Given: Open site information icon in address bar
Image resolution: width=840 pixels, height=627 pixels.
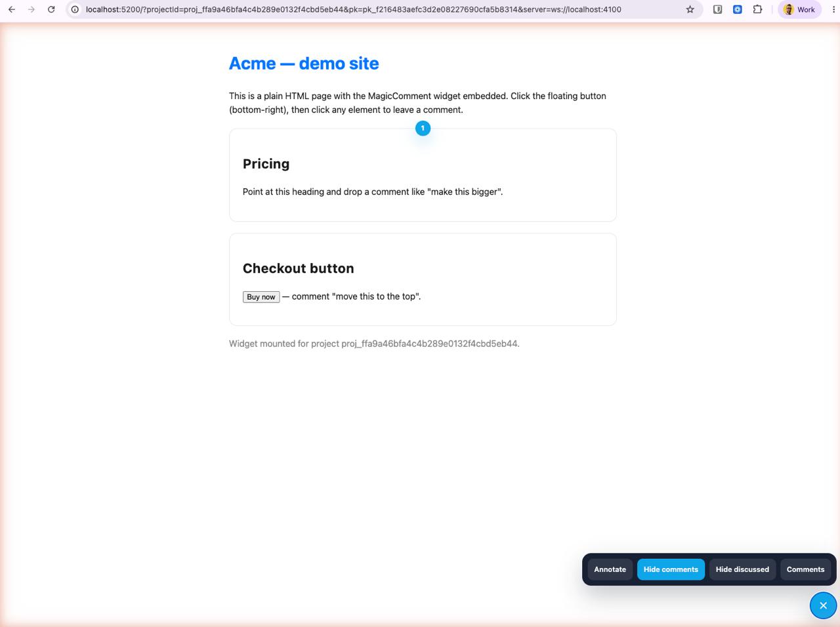Looking at the screenshot, I should click(x=75, y=9).
